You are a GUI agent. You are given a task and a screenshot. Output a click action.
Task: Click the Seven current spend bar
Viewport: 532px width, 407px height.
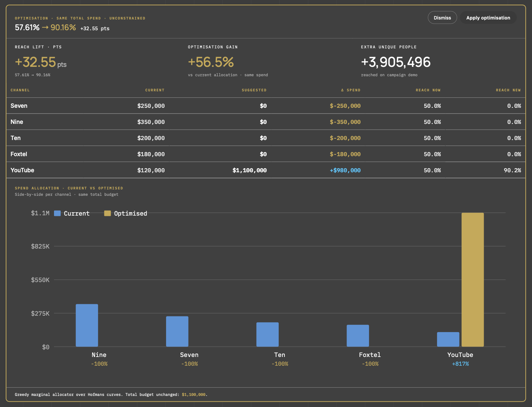tap(177, 331)
